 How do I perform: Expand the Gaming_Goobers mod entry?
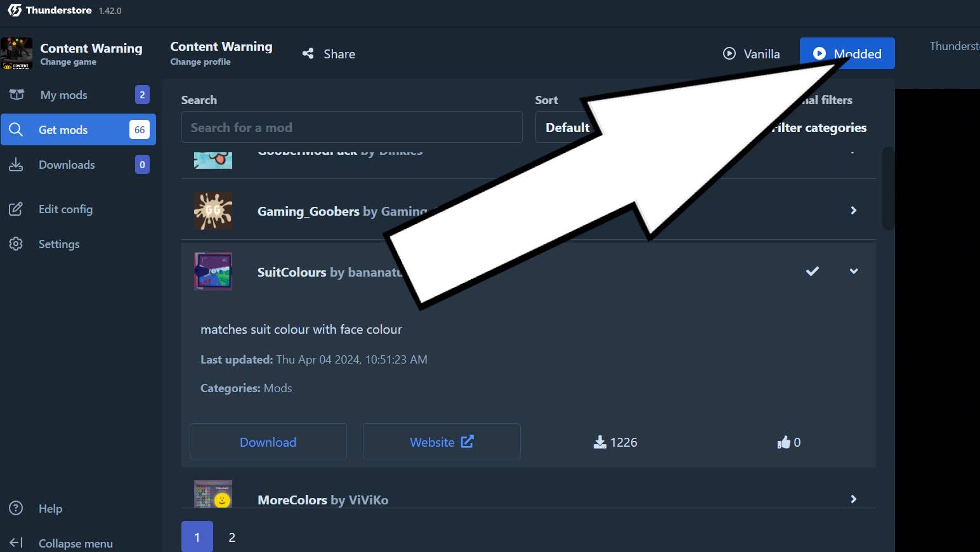[853, 210]
